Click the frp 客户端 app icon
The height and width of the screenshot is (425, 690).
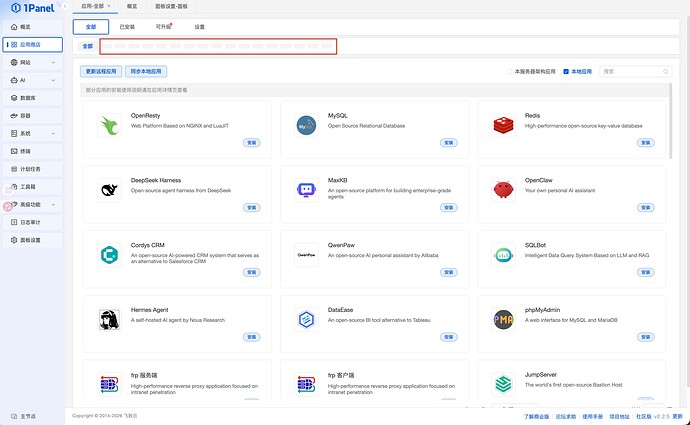(306, 384)
